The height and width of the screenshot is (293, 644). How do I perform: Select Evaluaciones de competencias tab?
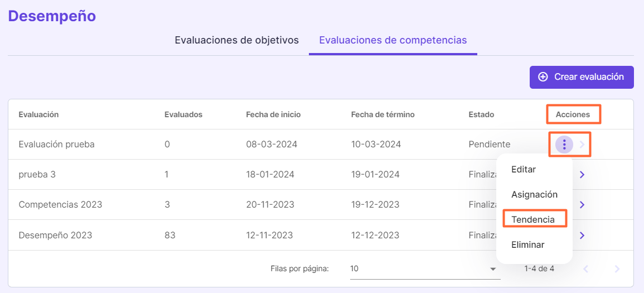[393, 40]
